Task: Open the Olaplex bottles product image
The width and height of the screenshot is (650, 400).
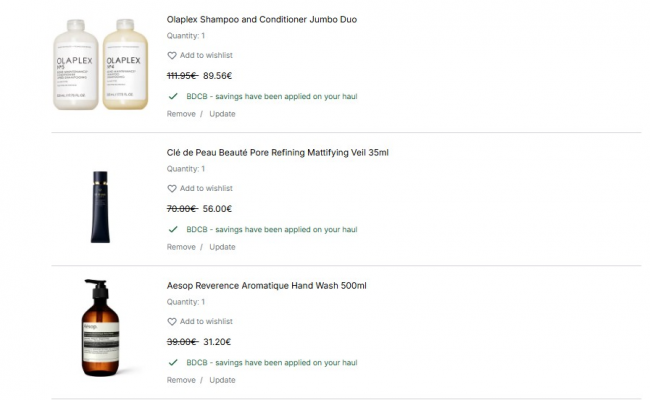Action: pos(94,65)
